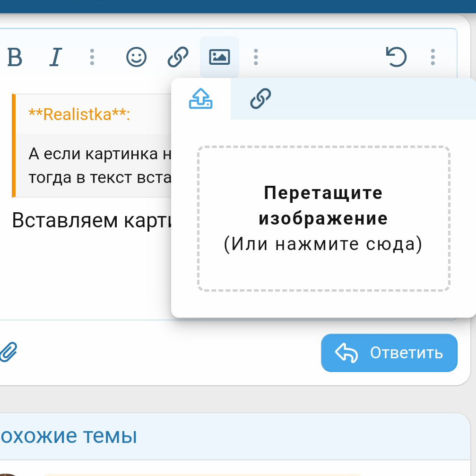Undo the last change
Viewport: 476px width, 476px height.
396,57
